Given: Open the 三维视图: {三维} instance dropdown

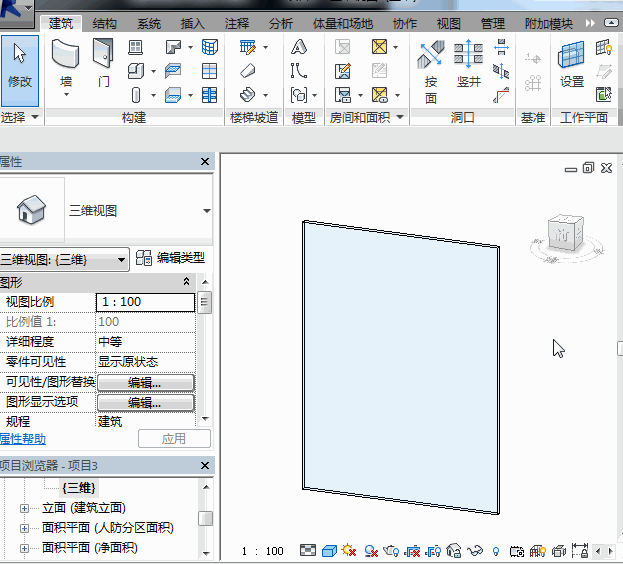Looking at the screenshot, I should pos(122,259).
